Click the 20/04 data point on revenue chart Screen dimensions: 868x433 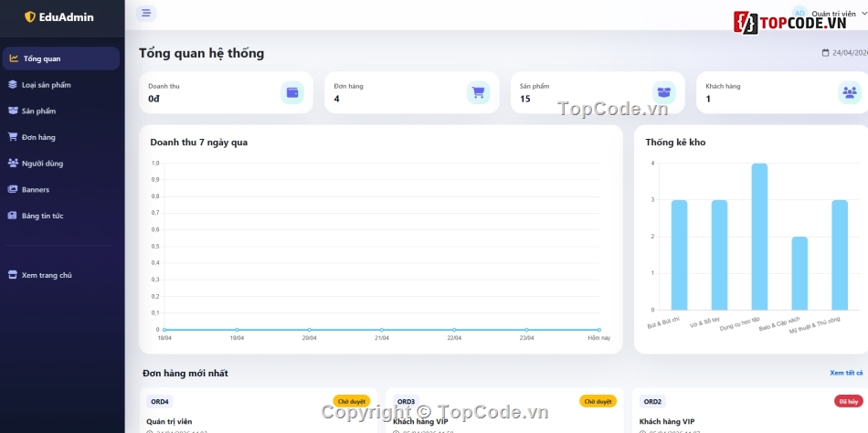click(x=310, y=330)
